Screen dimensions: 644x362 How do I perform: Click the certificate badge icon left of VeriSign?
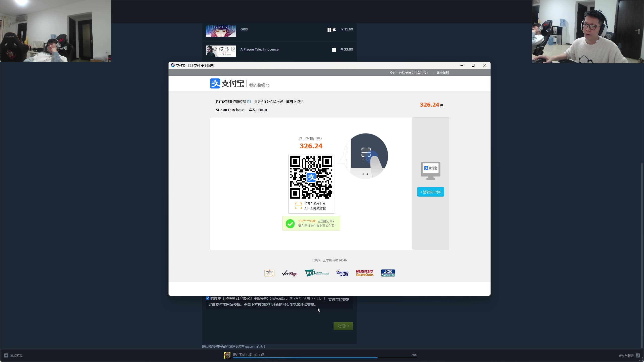(269, 273)
